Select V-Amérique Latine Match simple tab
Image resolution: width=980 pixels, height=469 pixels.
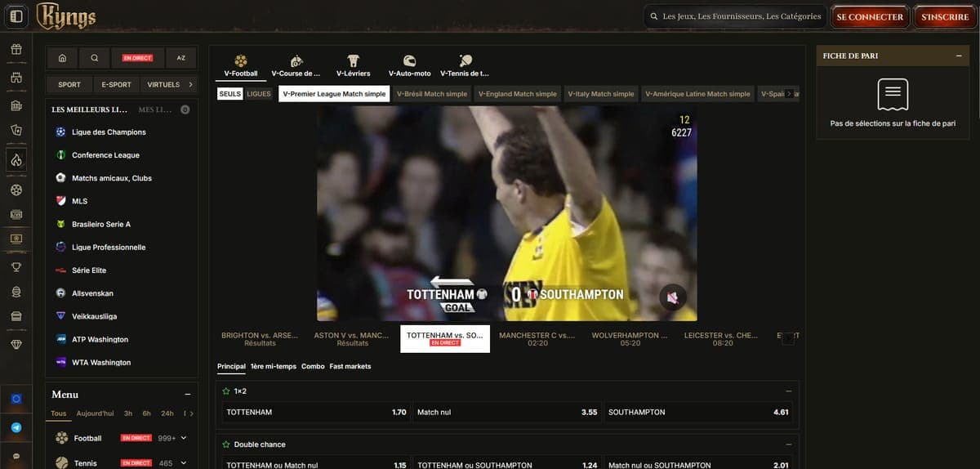[697, 94]
